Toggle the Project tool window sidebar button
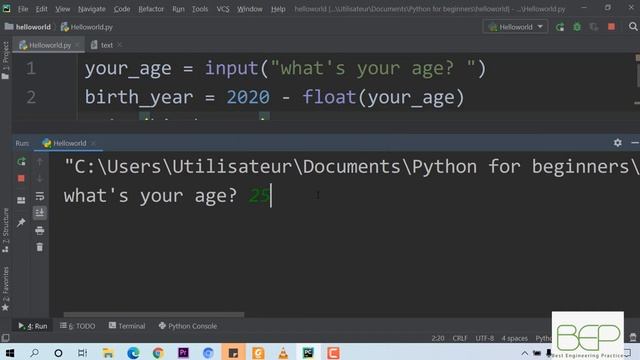 (x=5, y=60)
